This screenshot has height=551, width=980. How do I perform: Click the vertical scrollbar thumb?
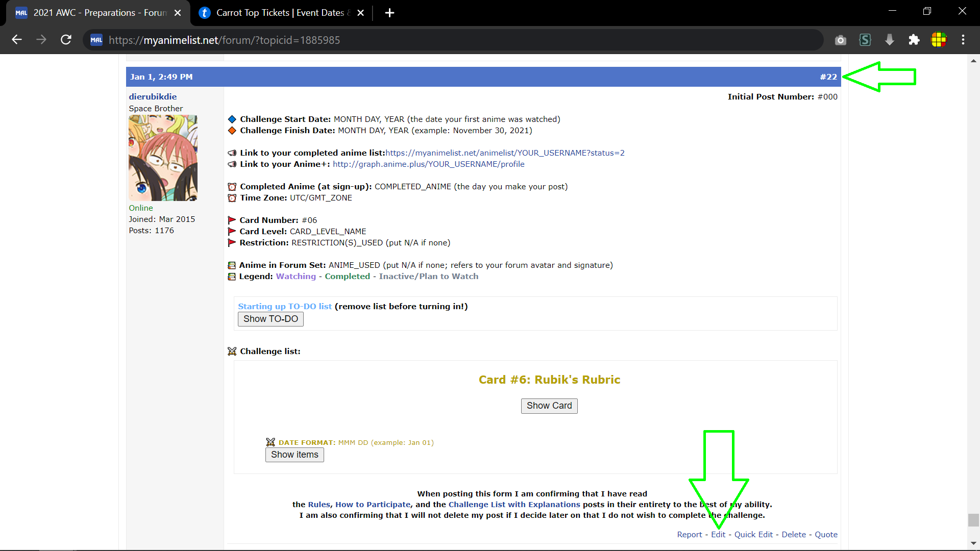click(973, 520)
